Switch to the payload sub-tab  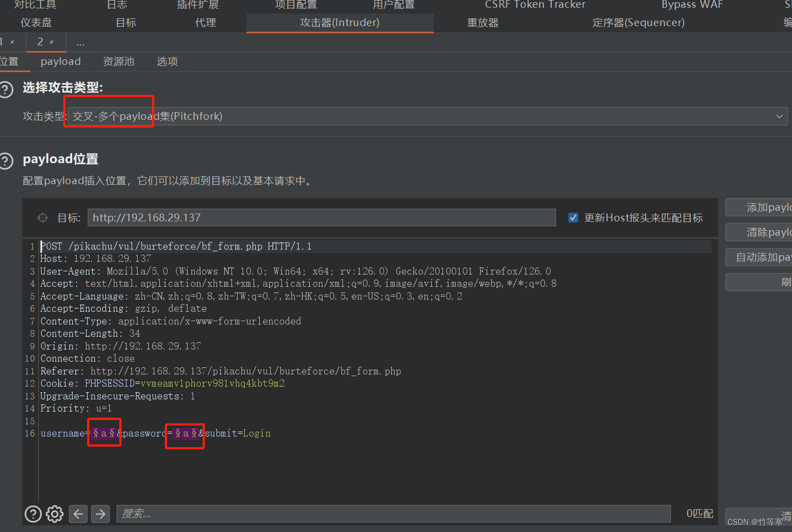(x=60, y=62)
